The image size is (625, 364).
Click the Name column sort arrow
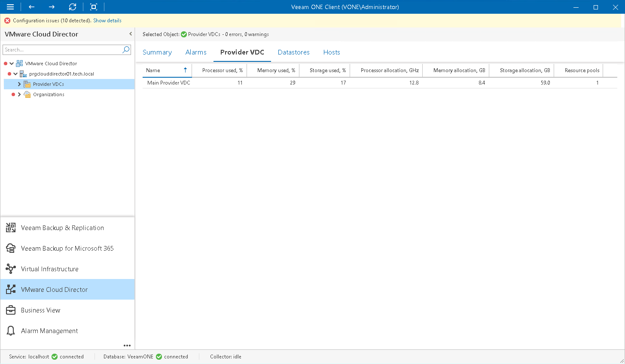tap(185, 70)
